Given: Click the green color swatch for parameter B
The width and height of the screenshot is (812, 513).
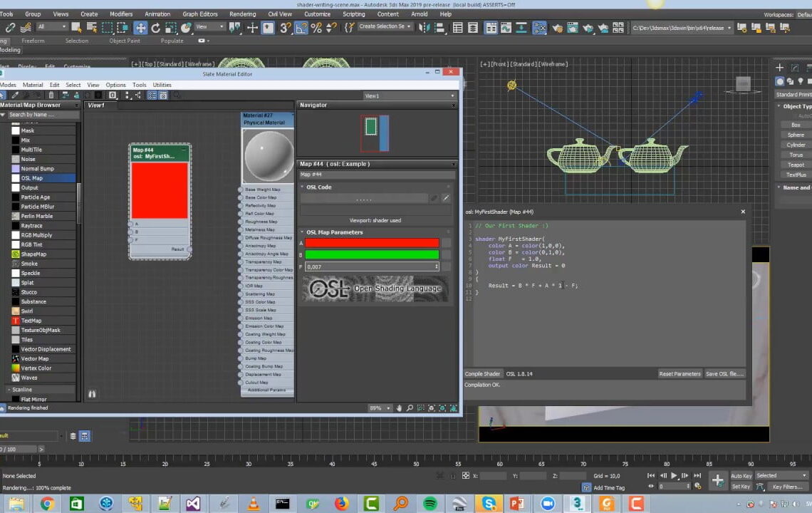Looking at the screenshot, I should click(x=372, y=254).
